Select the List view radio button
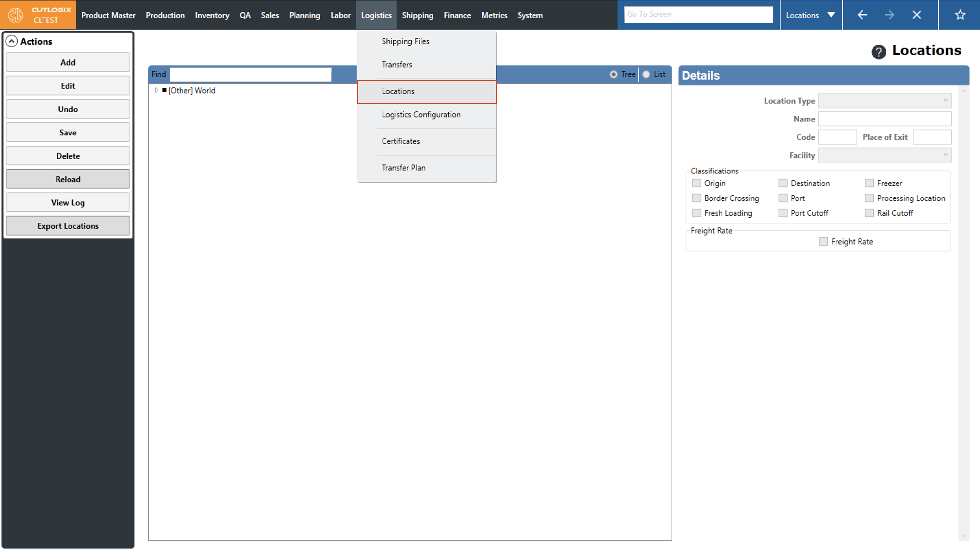This screenshot has height=549, width=980. pyautogui.click(x=646, y=74)
